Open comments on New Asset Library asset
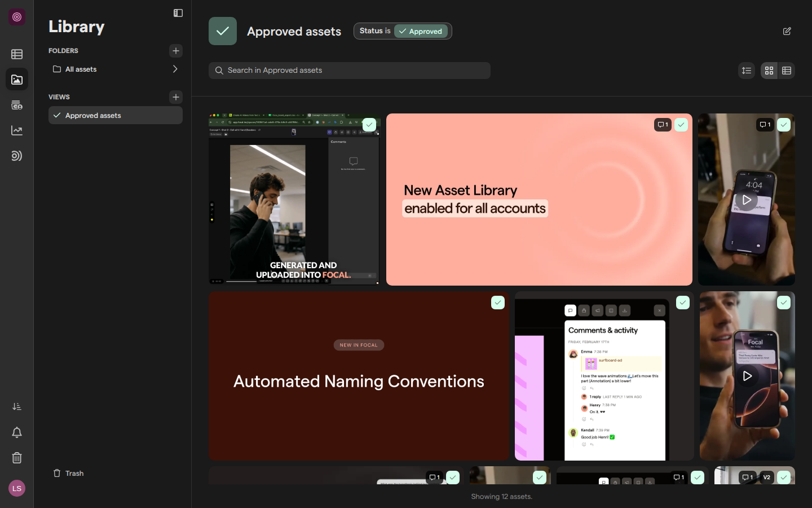 pyautogui.click(x=663, y=125)
